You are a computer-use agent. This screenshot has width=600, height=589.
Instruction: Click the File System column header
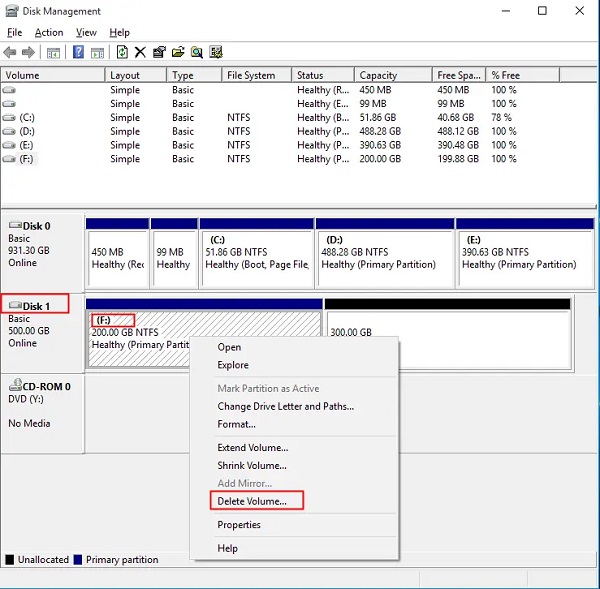click(x=250, y=75)
